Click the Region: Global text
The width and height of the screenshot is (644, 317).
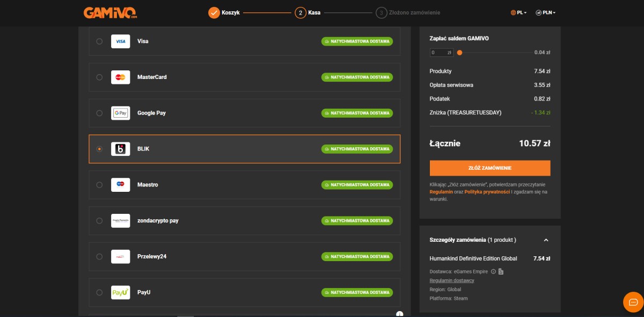coord(445,290)
